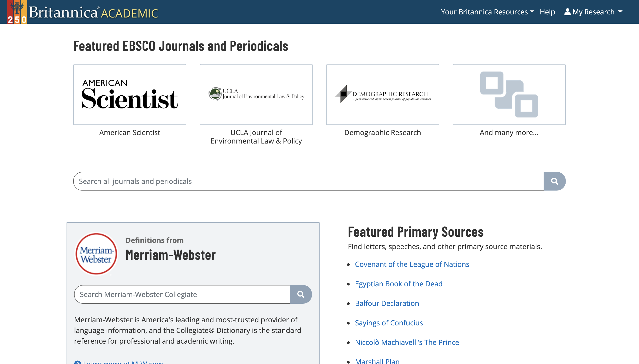Open Niccolò Machiavelli's The Prince
The height and width of the screenshot is (364, 639).
[x=407, y=342]
